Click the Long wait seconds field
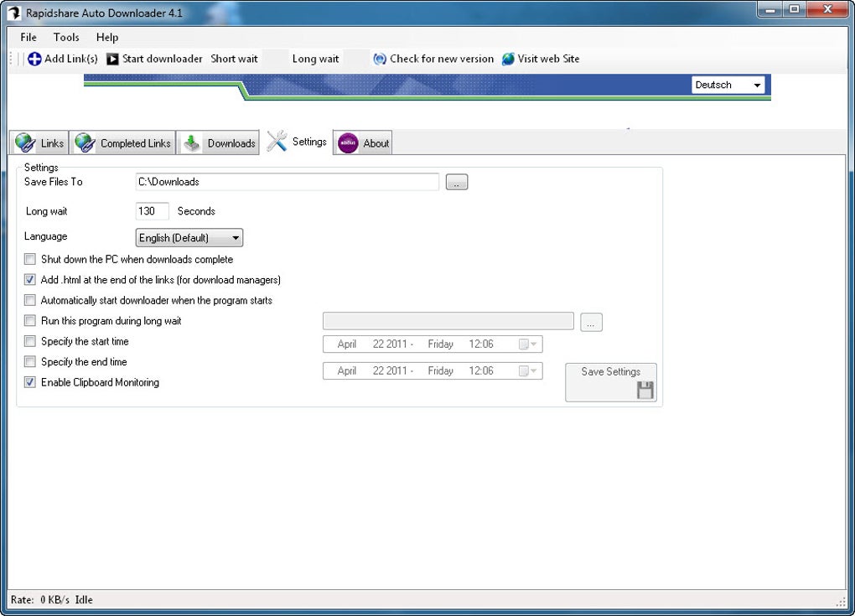The height and width of the screenshot is (616, 855). [152, 211]
